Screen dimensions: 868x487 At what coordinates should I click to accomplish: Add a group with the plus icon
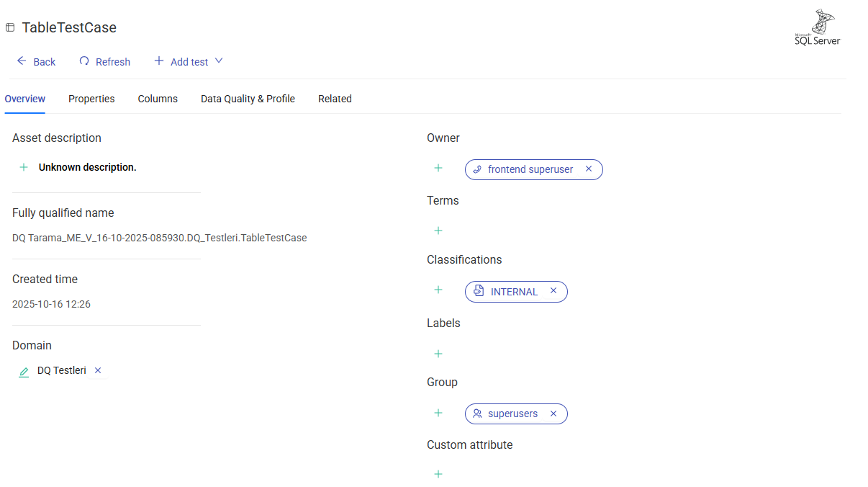pyautogui.click(x=438, y=413)
